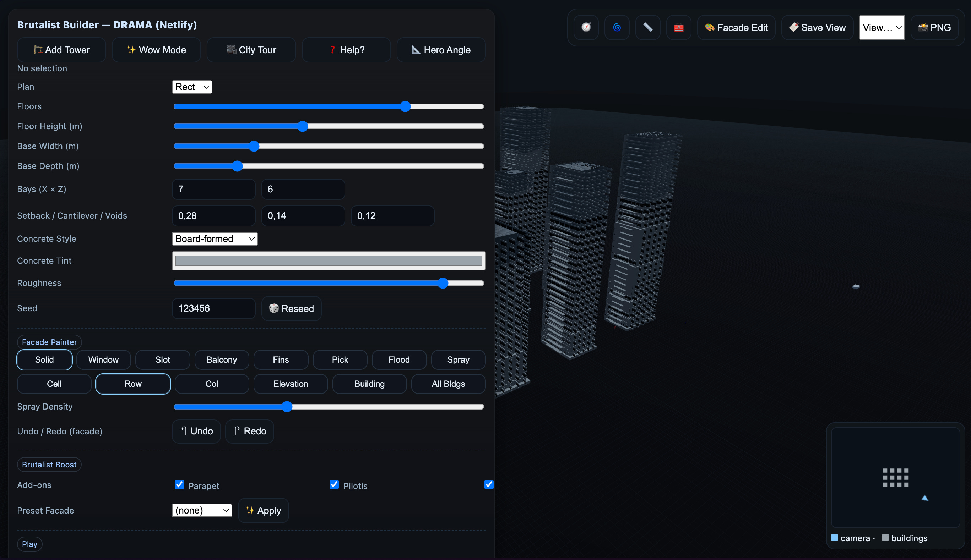Viewport: 971px width, 560px height.
Task: Select the ruler measure tool icon
Action: coord(648,27)
